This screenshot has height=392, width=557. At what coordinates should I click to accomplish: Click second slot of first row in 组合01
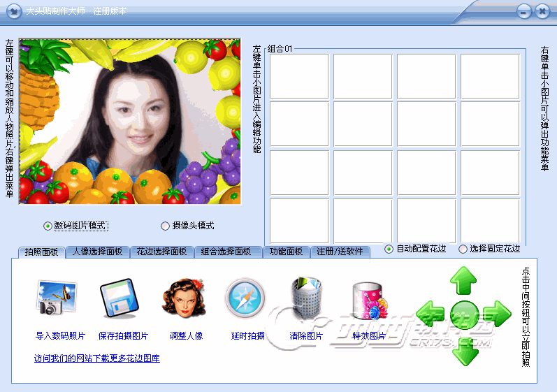pos(363,76)
